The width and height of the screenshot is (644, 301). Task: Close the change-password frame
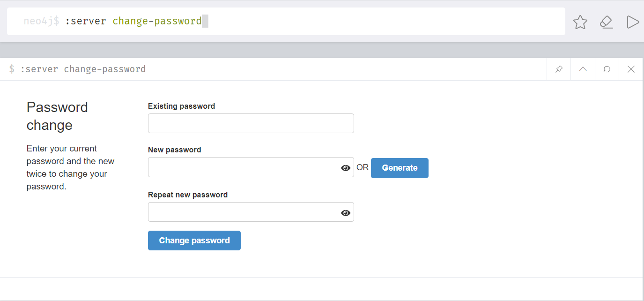[x=631, y=69]
